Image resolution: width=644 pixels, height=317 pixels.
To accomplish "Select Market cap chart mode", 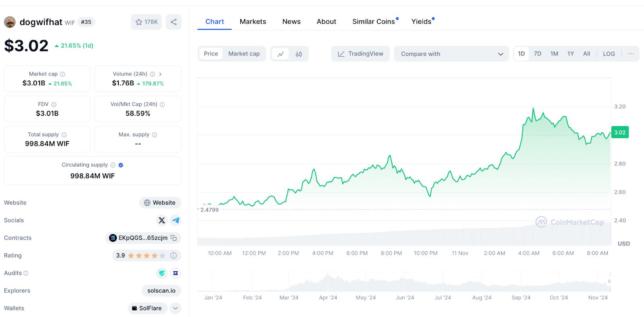I will (x=244, y=54).
